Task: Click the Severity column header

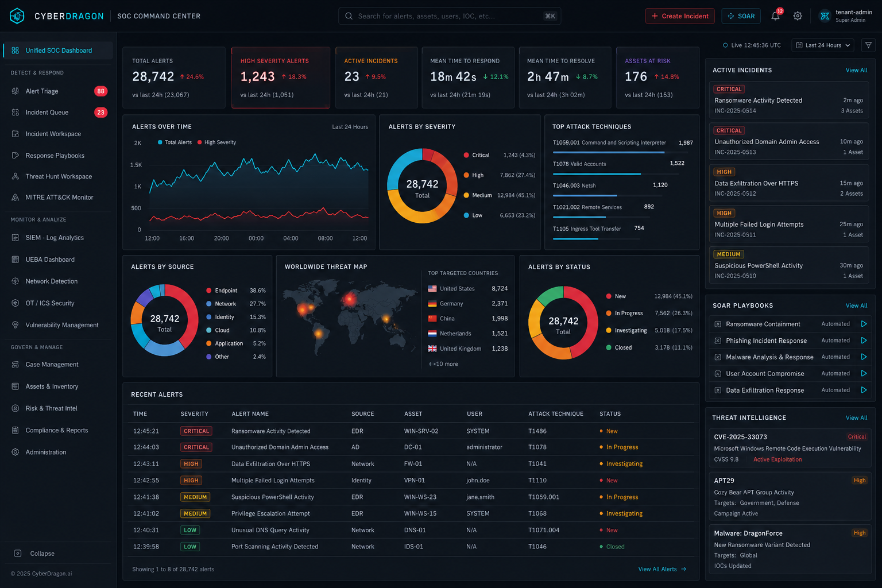Action: tap(194, 414)
